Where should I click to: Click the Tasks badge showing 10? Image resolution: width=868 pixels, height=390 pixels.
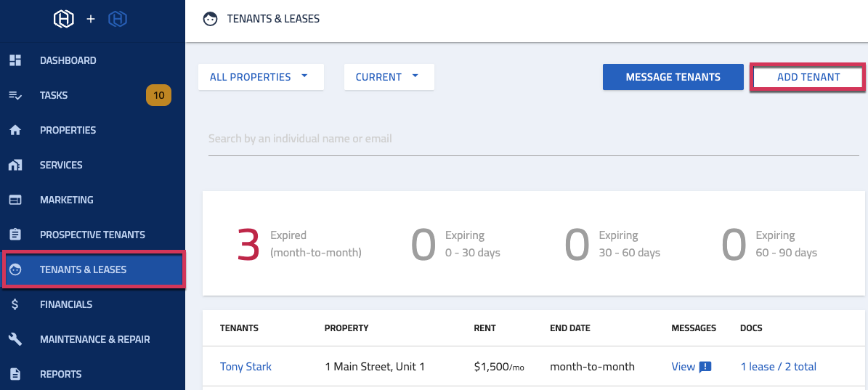point(158,95)
